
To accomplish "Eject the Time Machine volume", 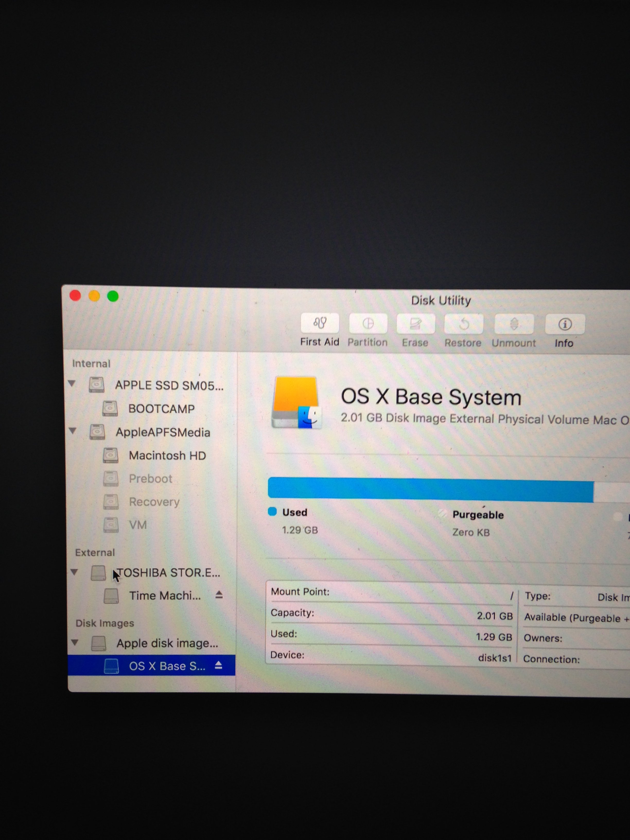I will (x=219, y=595).
